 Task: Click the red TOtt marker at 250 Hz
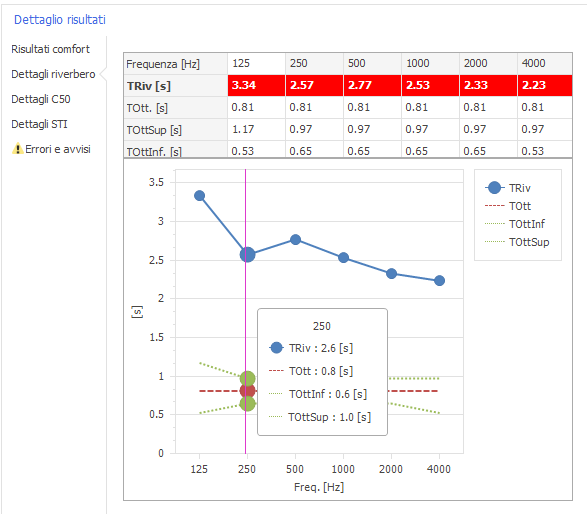[247, 391]
